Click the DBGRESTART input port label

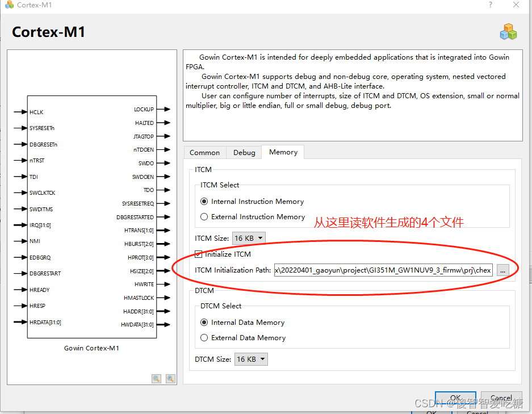[45, 273]
